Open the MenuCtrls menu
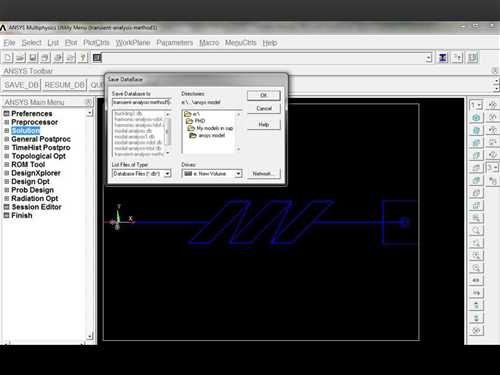 click(x=241, y=43)
